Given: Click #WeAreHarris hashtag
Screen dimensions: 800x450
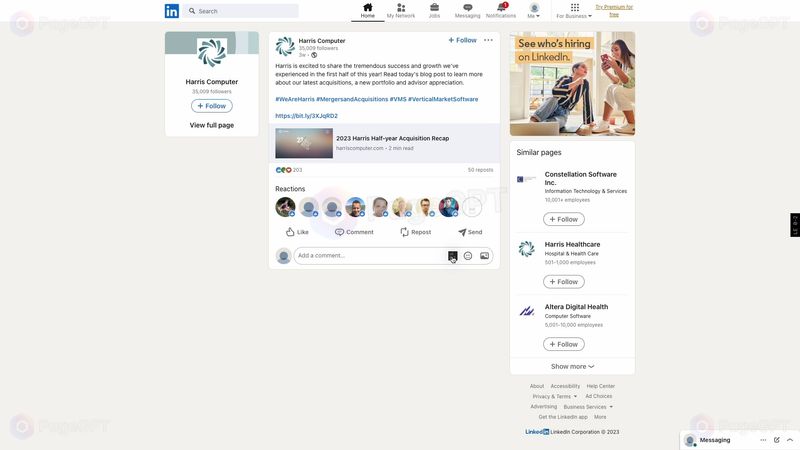Looking at the screenshot, I should pos(295,99).
